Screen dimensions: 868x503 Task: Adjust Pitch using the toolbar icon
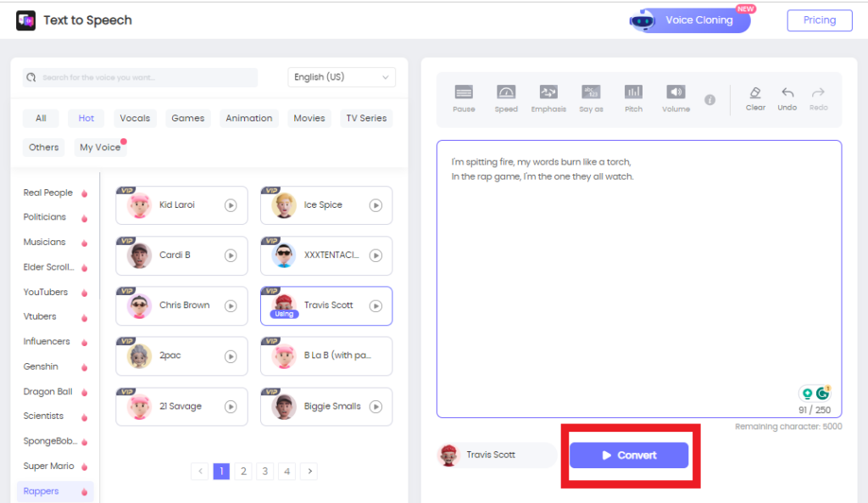(633, 98)
